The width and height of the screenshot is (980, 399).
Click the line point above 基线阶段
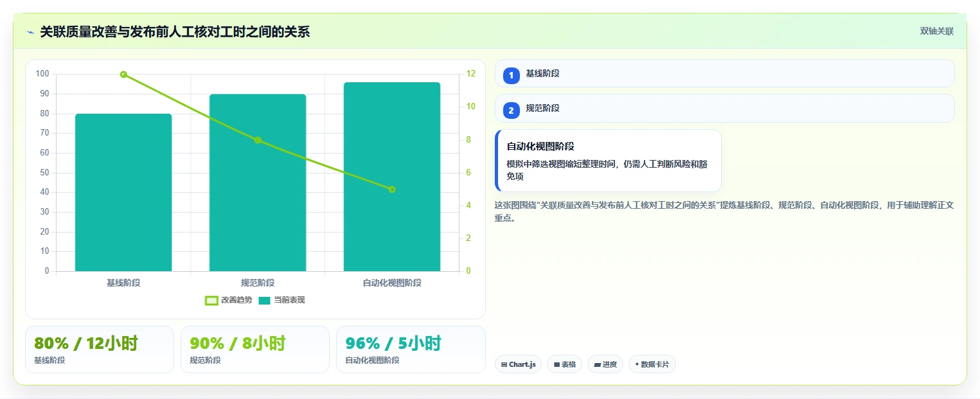point(123,75)
